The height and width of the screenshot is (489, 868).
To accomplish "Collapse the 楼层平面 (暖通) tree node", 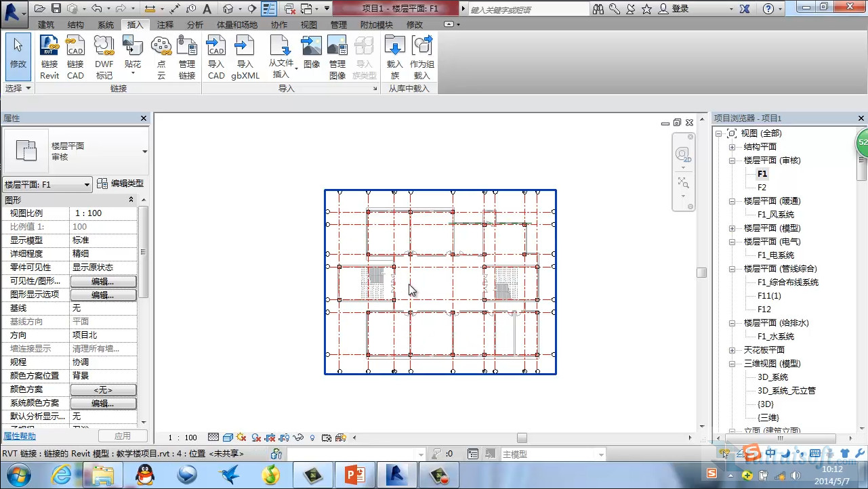I will pos(732,201).
